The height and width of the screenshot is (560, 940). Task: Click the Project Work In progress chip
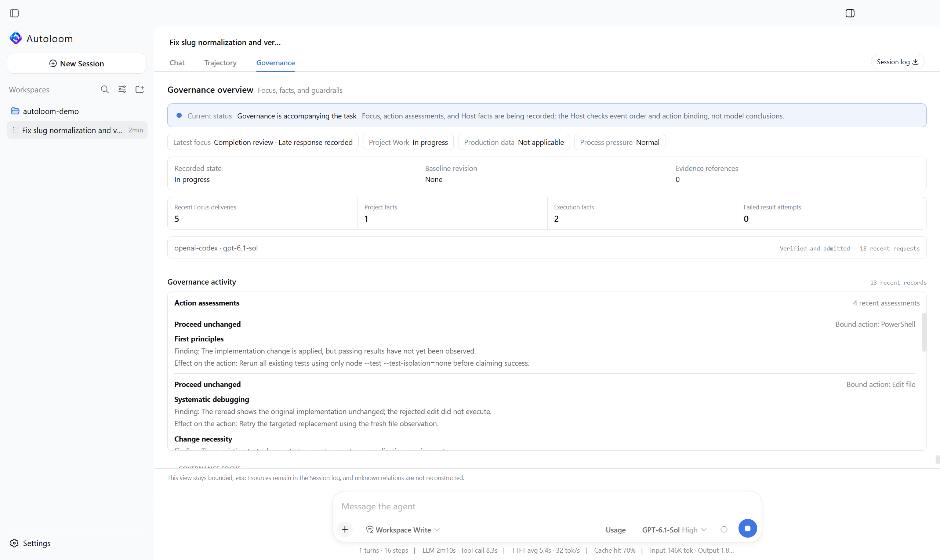point(408,142)
